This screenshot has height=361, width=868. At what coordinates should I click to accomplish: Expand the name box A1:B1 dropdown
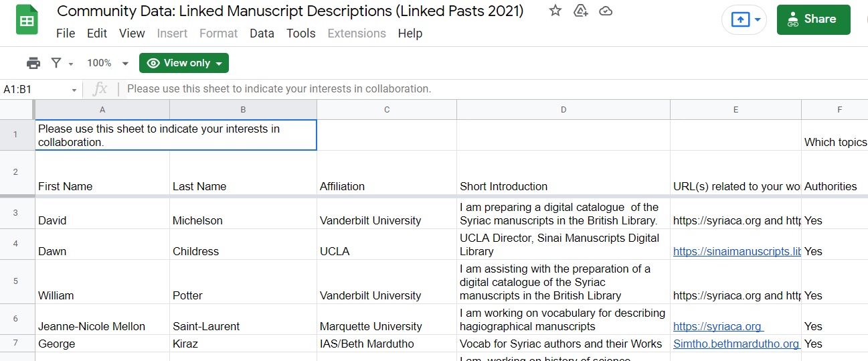coord(74,90)
